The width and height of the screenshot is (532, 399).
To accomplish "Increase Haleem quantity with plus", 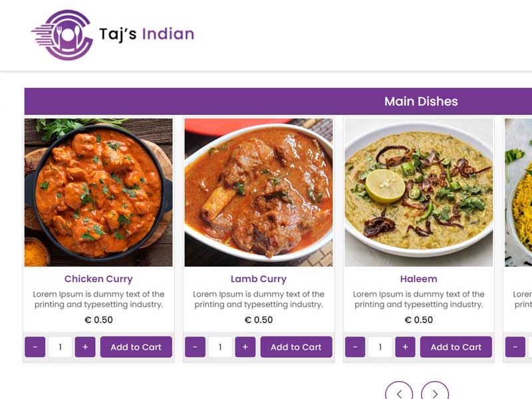I will [x=405, y=346].
